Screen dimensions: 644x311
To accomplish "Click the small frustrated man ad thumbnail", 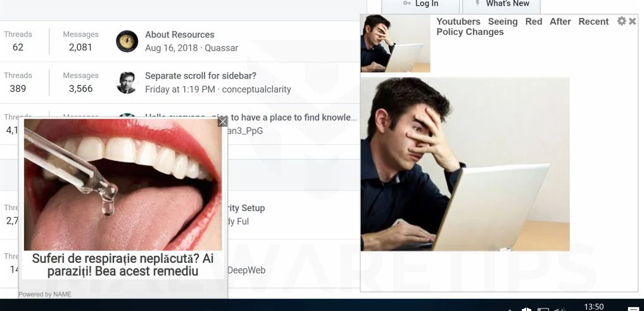I will (x=395, y=44).
